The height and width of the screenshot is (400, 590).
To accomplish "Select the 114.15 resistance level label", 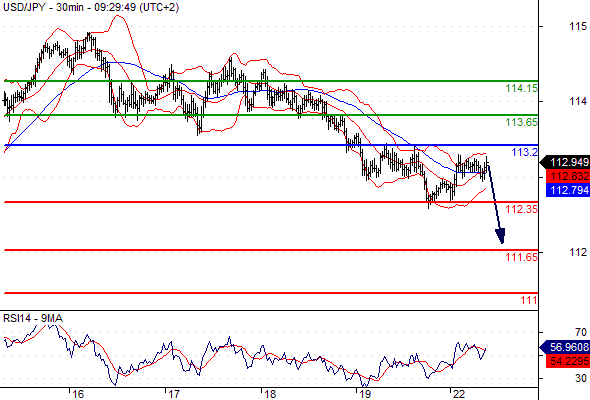I will pos(522,88).
